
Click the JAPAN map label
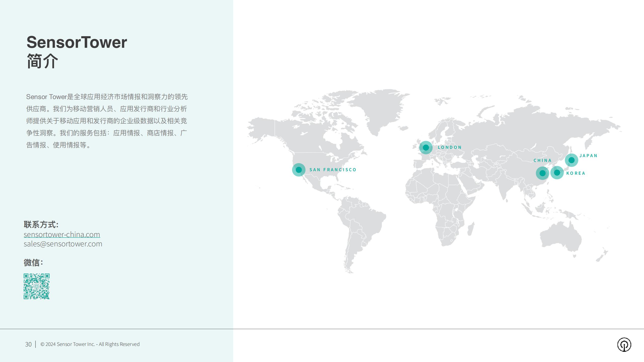pyautogui.click(x=588, y=156)
